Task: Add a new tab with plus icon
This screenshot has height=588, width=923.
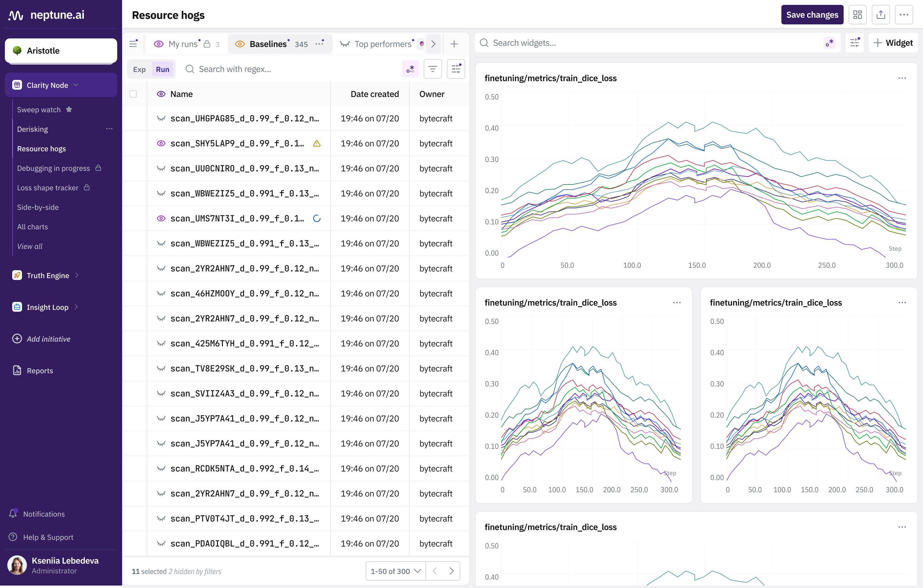Action: [454, 44]
